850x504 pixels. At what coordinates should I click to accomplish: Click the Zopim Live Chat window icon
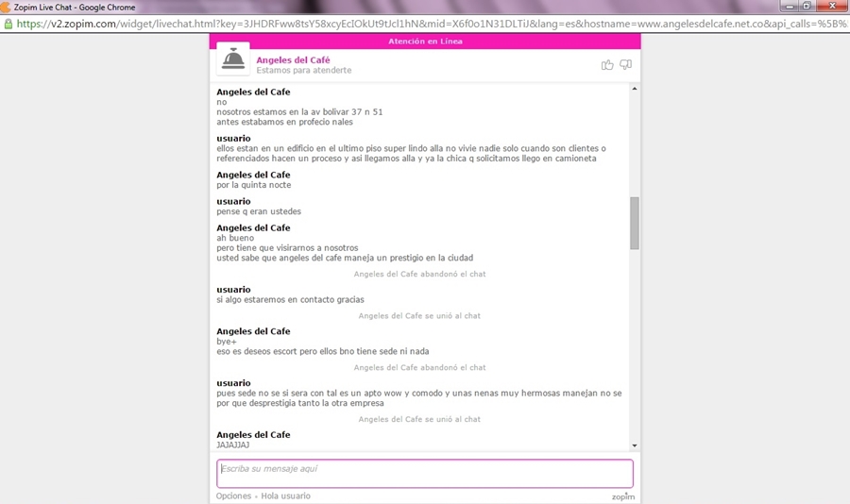point(7,7)
